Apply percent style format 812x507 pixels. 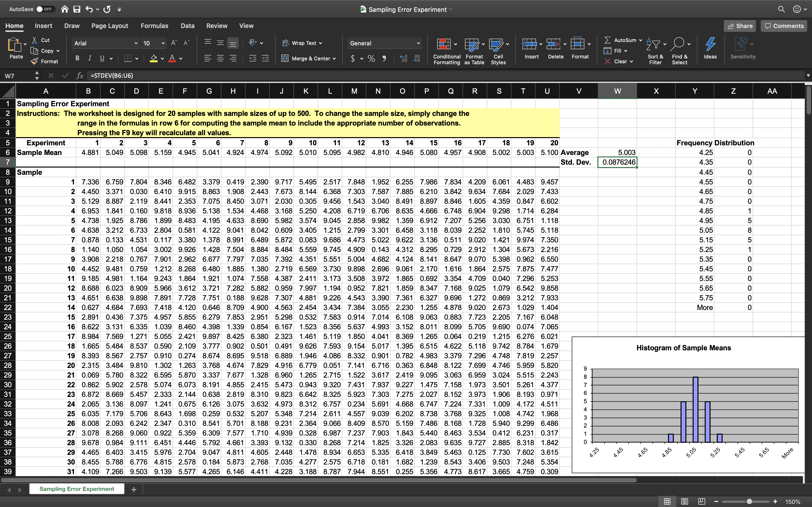point(371,59)
